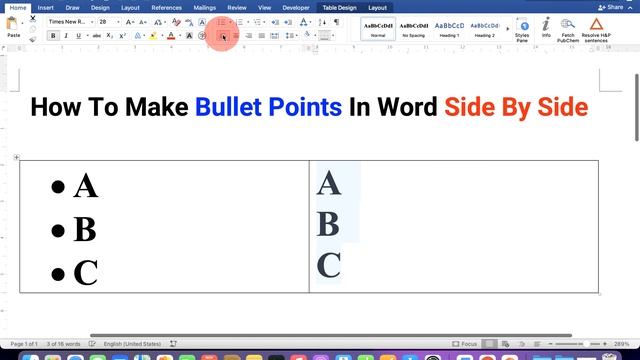Apply the No Spacing style
The height and width of the screenshot is (360, 640).
tap(413, 29)
